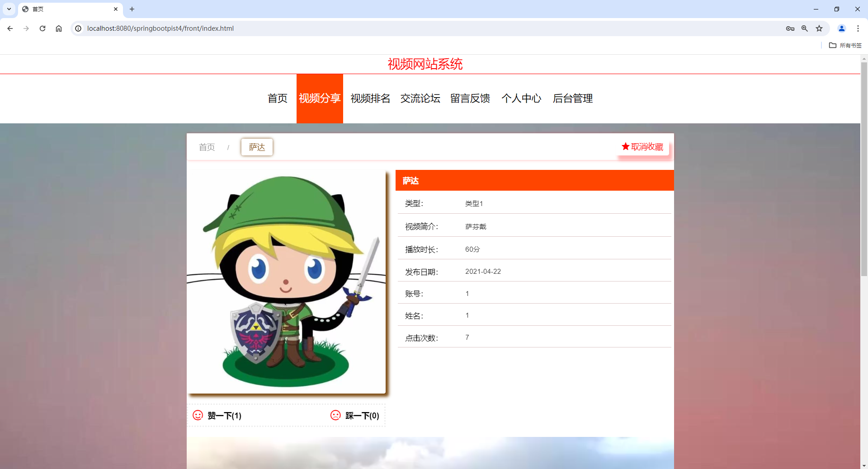Viewport: 868px width, 469px height.
Task: Open 留言反馈 navigation item
Action: 470,98
